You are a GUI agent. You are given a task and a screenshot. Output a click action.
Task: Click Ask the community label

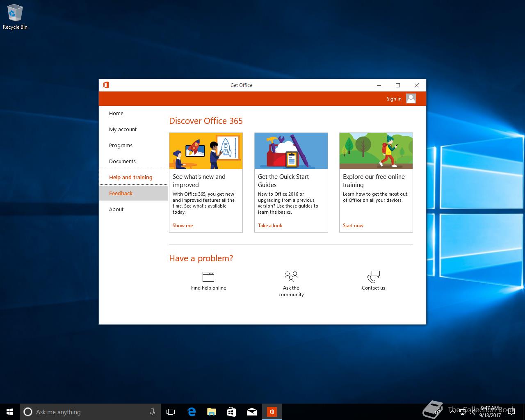[291, 291]
